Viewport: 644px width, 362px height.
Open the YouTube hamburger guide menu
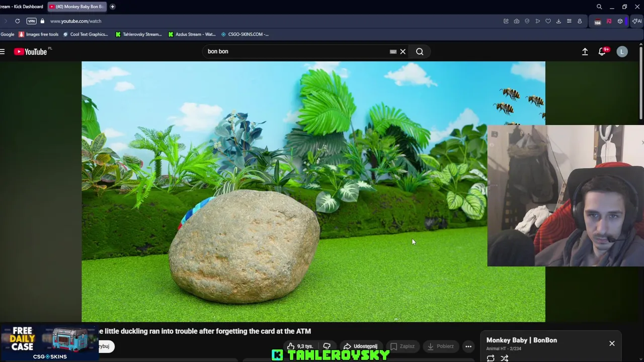(3, 51)
